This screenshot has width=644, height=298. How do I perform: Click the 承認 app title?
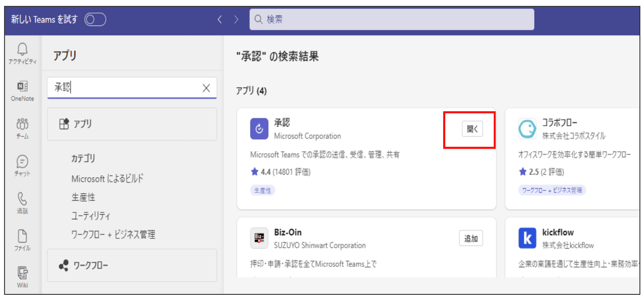click(x=282, y=123)
